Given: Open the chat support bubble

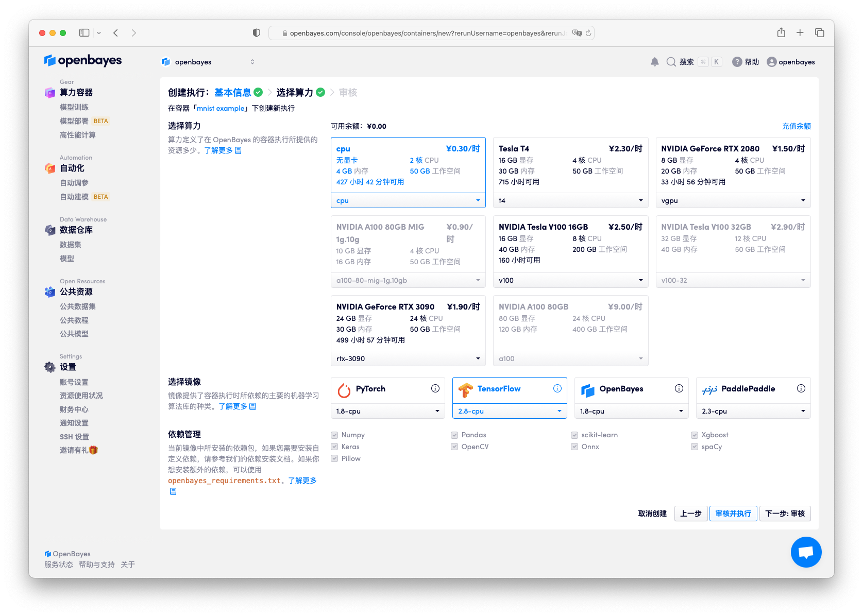Looking at the screenshot, I should tap(806, 552).
